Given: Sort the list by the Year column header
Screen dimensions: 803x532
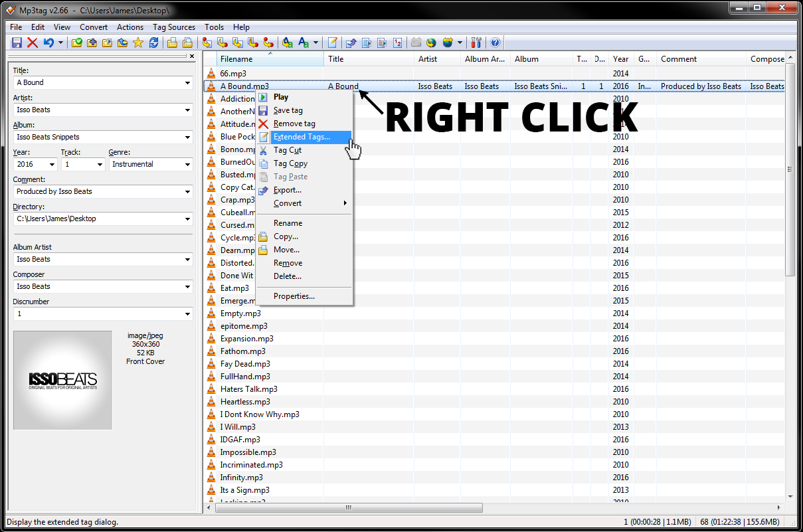Looking at the screenshot, I should pos(621,59).
